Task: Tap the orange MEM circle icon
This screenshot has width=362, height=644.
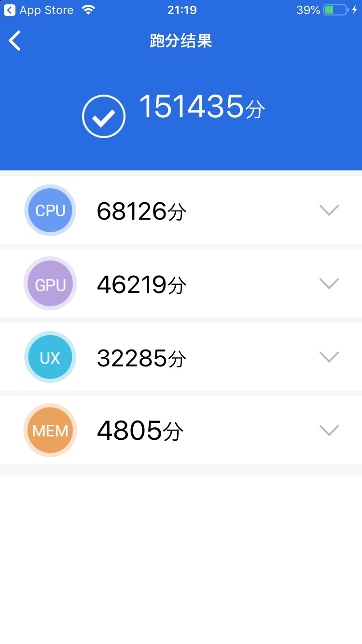Action: pyautogui.click(x=50, y=430)
